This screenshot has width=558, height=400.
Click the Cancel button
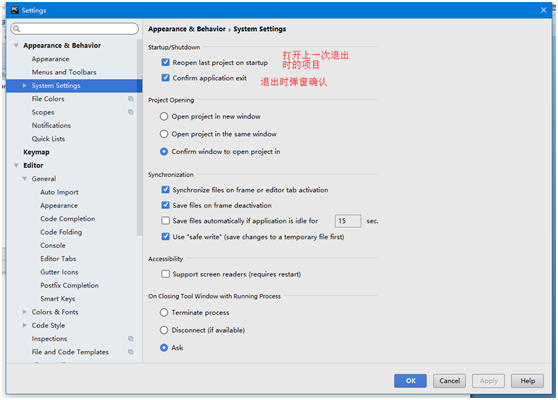coord(449,381)
